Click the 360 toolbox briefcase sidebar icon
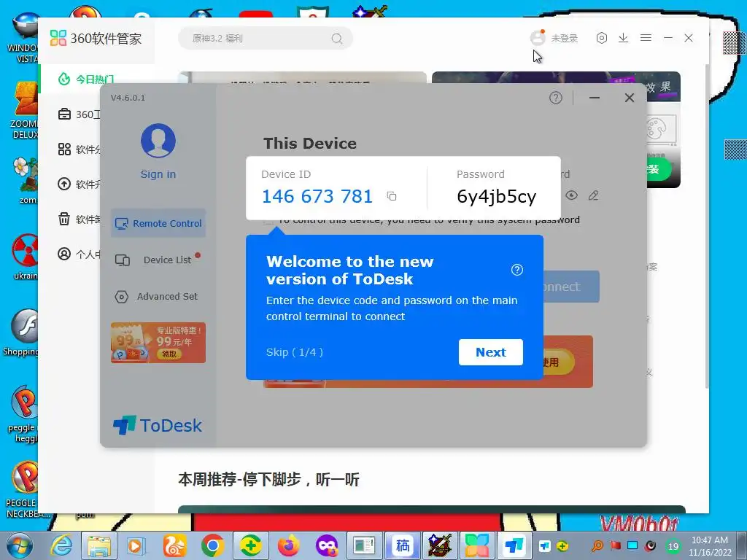This screenshot has width=747, height=560. tap(64, 114)
